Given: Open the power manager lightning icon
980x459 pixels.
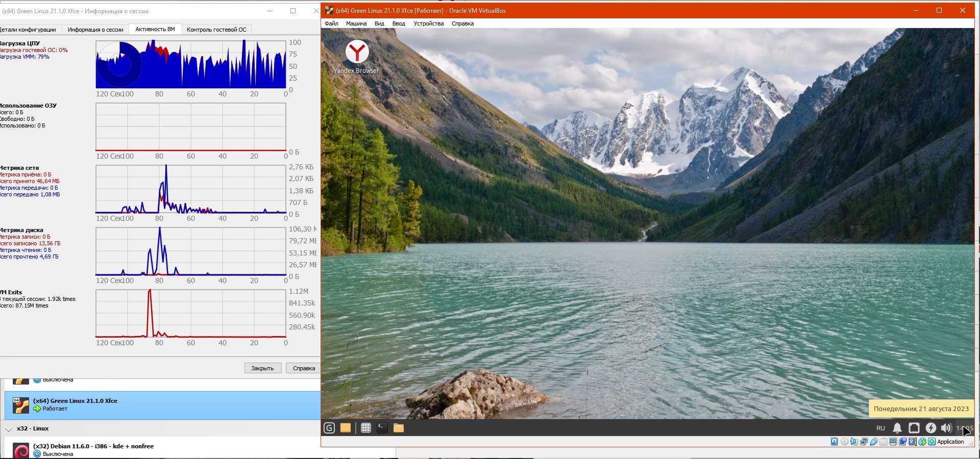Looking at the screenshot, I should coord(931,428).
